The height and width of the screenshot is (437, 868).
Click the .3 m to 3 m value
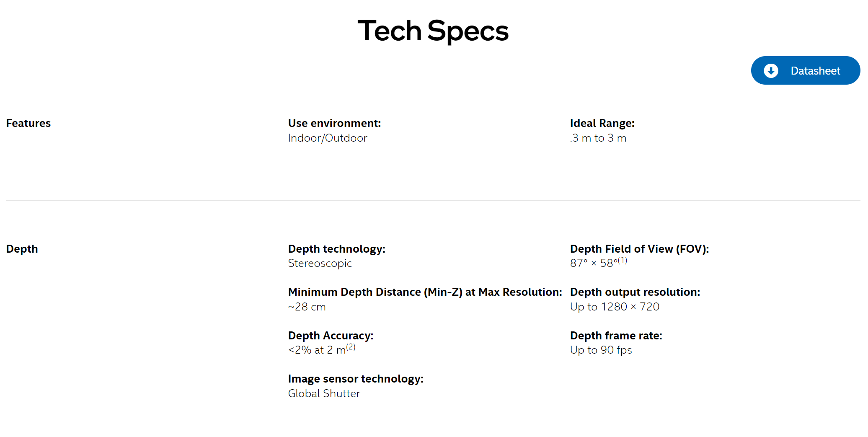click(598, 138)
